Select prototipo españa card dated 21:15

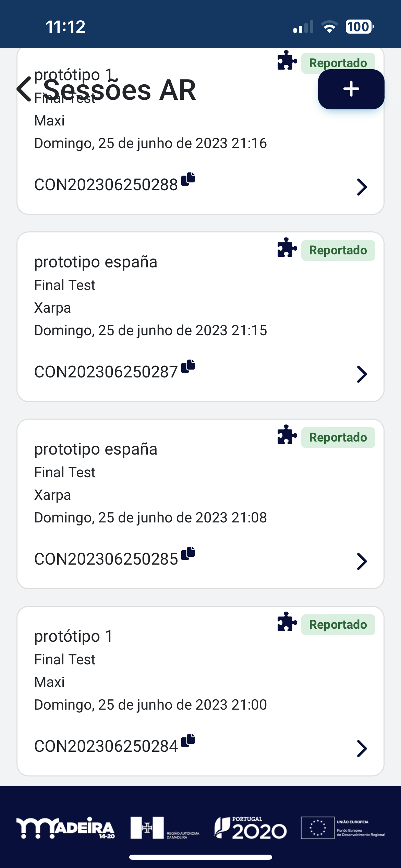(x=200, y=317)
